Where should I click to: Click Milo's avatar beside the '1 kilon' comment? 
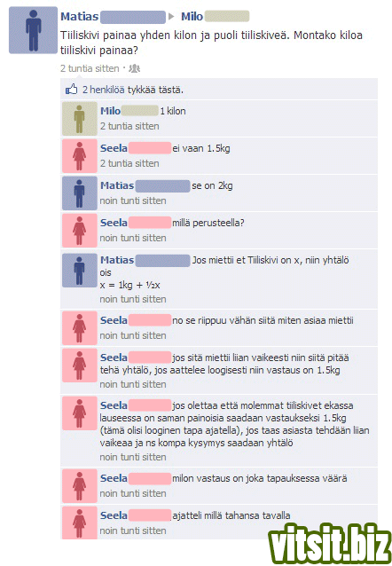click(x=80, y=118)
